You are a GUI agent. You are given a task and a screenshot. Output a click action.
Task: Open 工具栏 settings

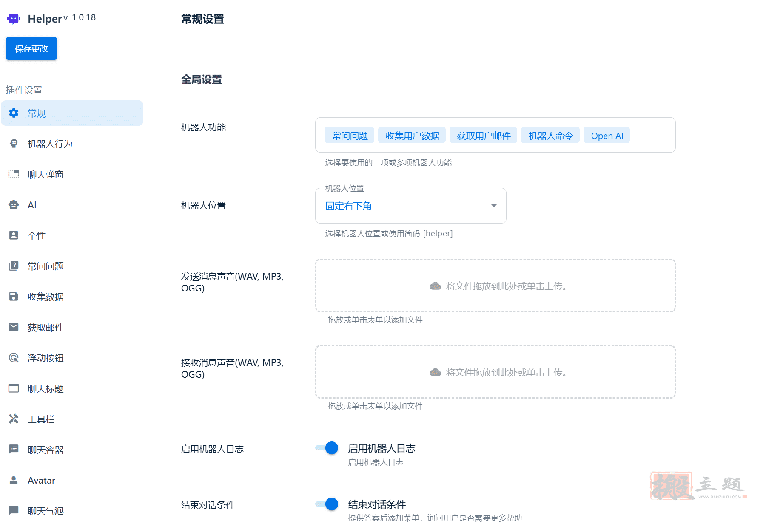(72, 419)
